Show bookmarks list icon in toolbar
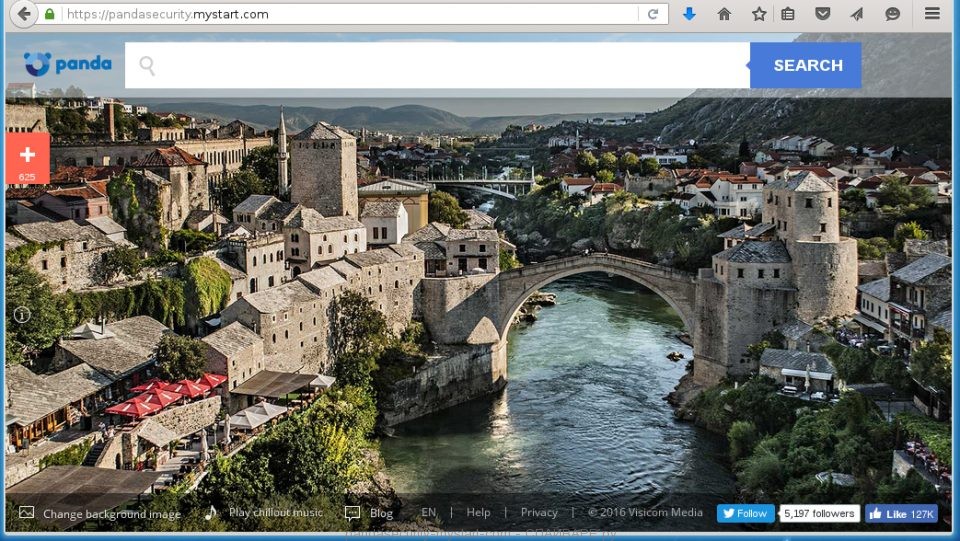This screenshot has height=541, width=960. pyautogui.click(x=788, y=14)
